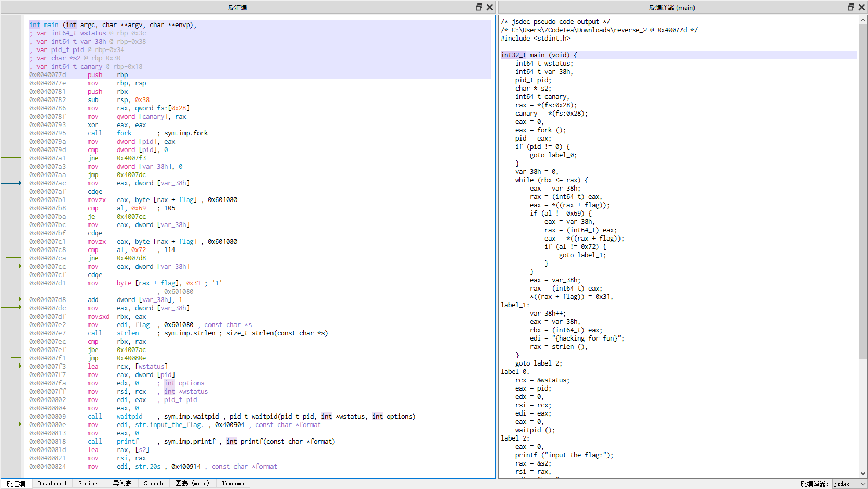This screenshot has width=868, height=489.
Task: Click the jmp target 0x40080e at 0x004007f1
Action: [x=131, y=358]
